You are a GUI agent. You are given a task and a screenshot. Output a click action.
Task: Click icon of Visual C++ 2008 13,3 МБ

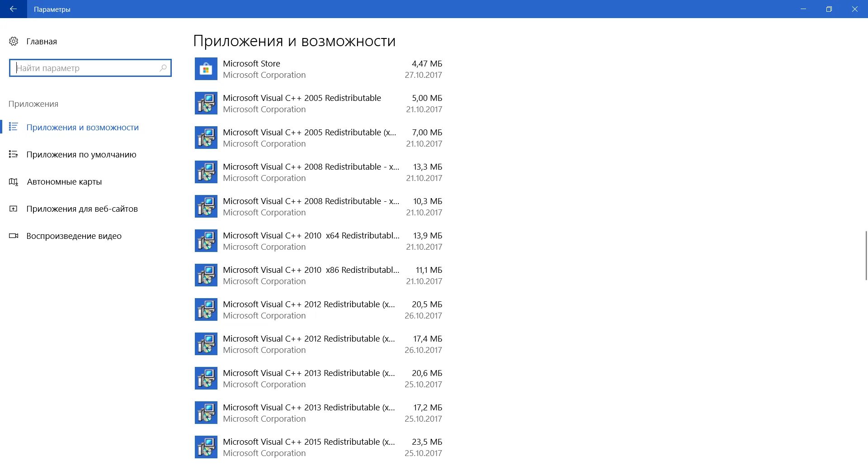point(206,172)
